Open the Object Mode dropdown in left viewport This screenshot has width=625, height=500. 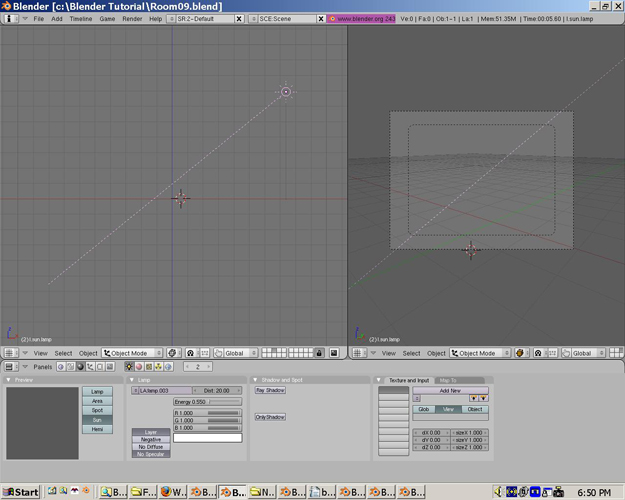[x=133, y=353]
